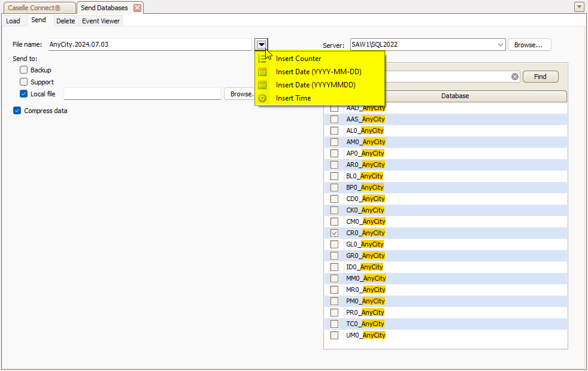Click the Database column header
The width and height of the screenshot is (588, 371).
(x=455, y=96)
